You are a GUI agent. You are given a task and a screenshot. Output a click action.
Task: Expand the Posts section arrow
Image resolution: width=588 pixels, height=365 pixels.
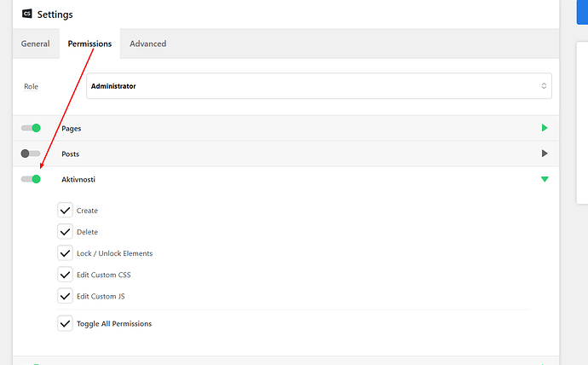[x=545, y=154]
